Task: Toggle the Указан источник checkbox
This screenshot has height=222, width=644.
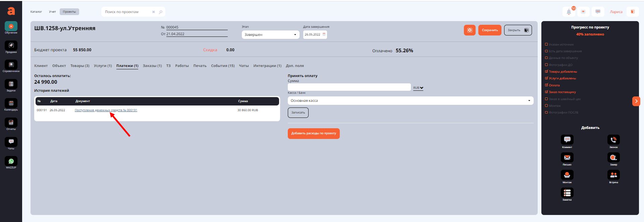Action: pos(546,44)
